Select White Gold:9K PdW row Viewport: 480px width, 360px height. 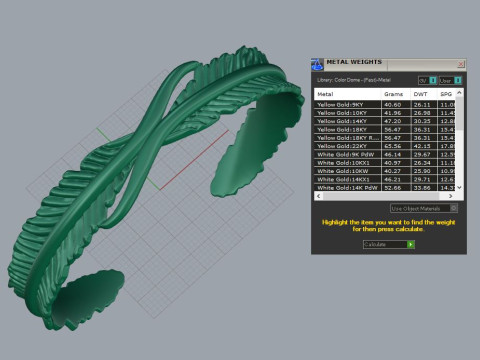click(x=385, y=154)
